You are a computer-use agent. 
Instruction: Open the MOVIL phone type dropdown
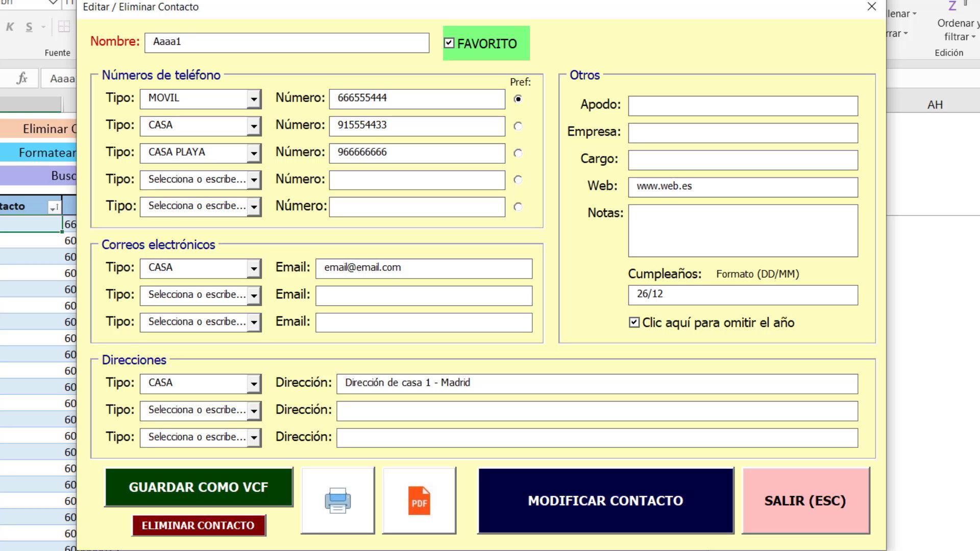point(254,99)
